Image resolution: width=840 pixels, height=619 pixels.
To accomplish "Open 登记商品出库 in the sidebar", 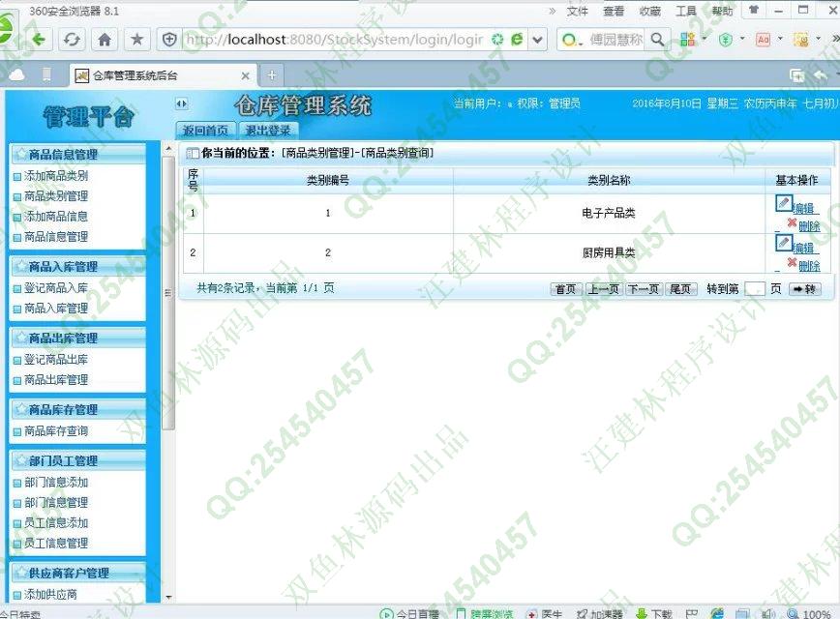I will point(56,360).
